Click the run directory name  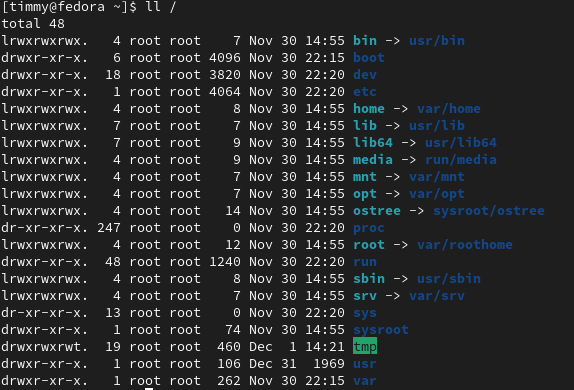point(365,262)
